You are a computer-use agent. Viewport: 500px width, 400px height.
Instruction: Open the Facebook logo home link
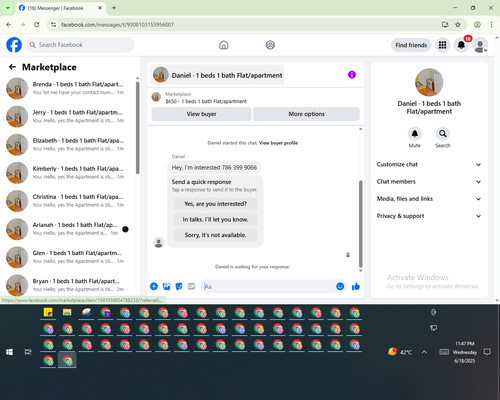[14, 45]
